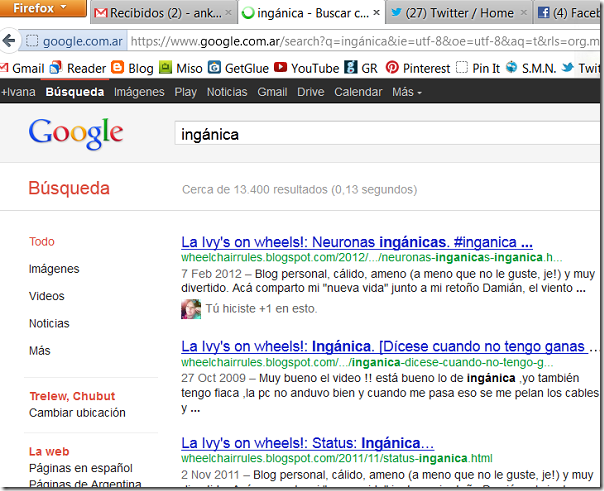Click the URL address bar
This screenshot has width=604, height=491.
pos(364,41)
